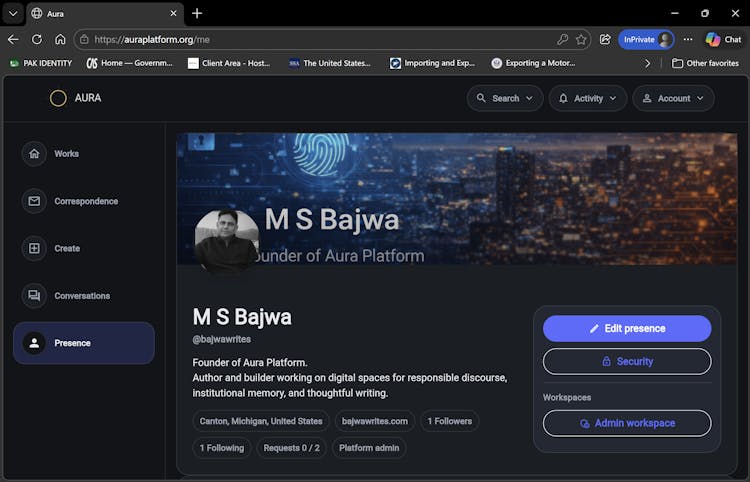Open the Security settings button
The image size is (750, 482).
[x=627, y=361]
